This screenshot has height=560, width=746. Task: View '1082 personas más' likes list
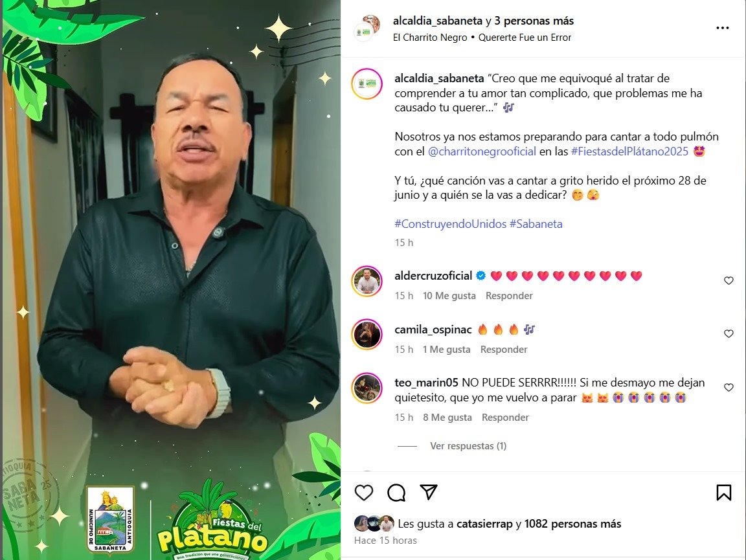pyautogui.click(x=573, y=524)
